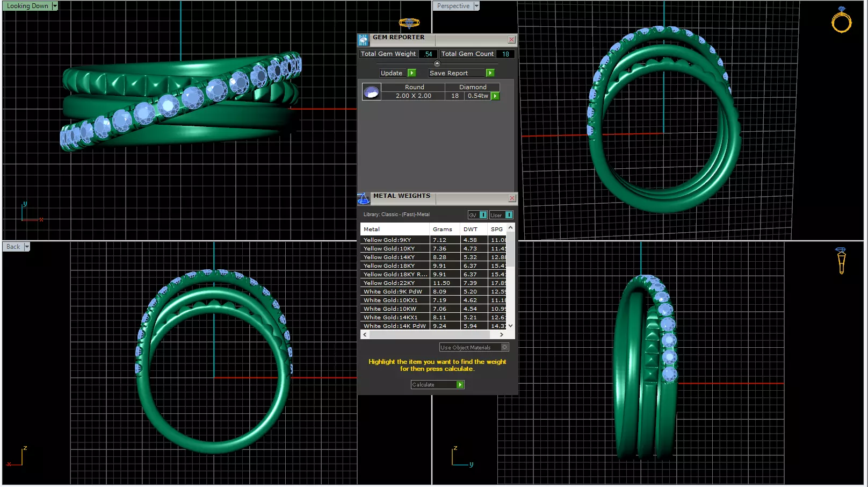Click the metal table scroll-right arrow
This screenshot has height=487, width=868.
502,334
